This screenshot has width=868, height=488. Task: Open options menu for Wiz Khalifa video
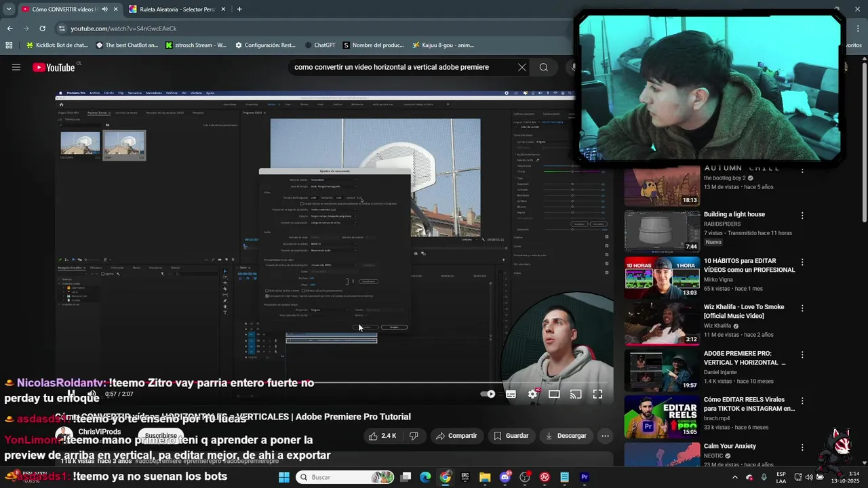[x=802, y=308]
